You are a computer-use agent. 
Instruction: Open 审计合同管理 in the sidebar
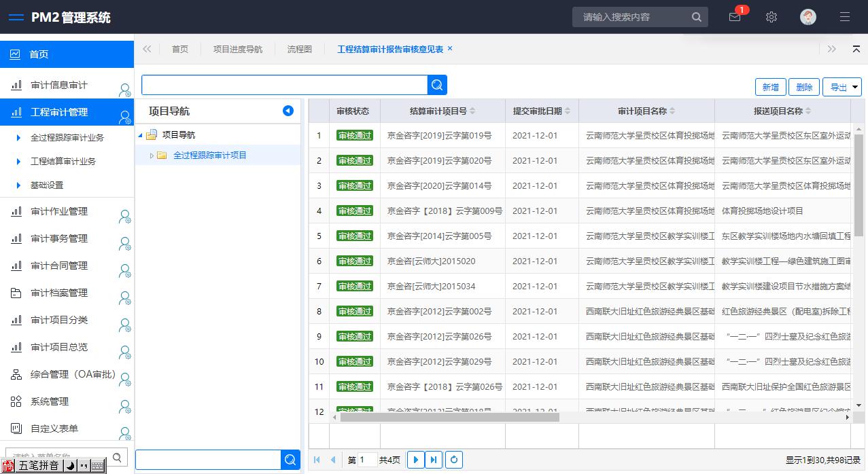(60, 266)
